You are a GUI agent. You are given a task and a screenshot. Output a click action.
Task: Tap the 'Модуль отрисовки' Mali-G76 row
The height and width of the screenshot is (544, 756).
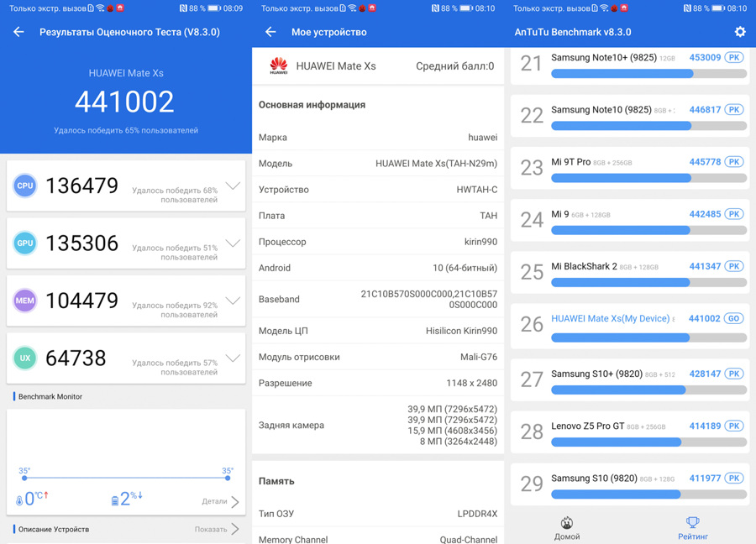[378, 357]
